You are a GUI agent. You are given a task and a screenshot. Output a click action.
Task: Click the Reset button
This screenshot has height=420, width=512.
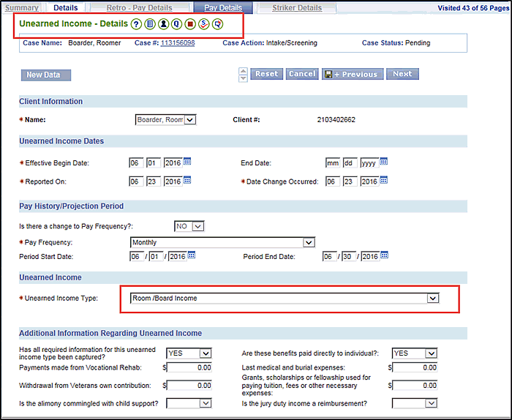266,74
